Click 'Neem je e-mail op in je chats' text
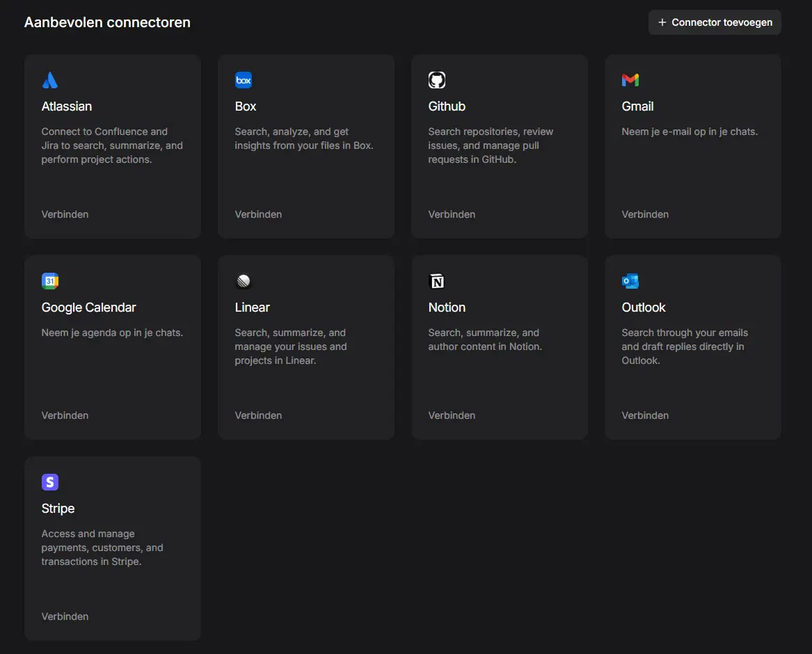Viewport: 812px width, 654px height. (x=690, y=131)
